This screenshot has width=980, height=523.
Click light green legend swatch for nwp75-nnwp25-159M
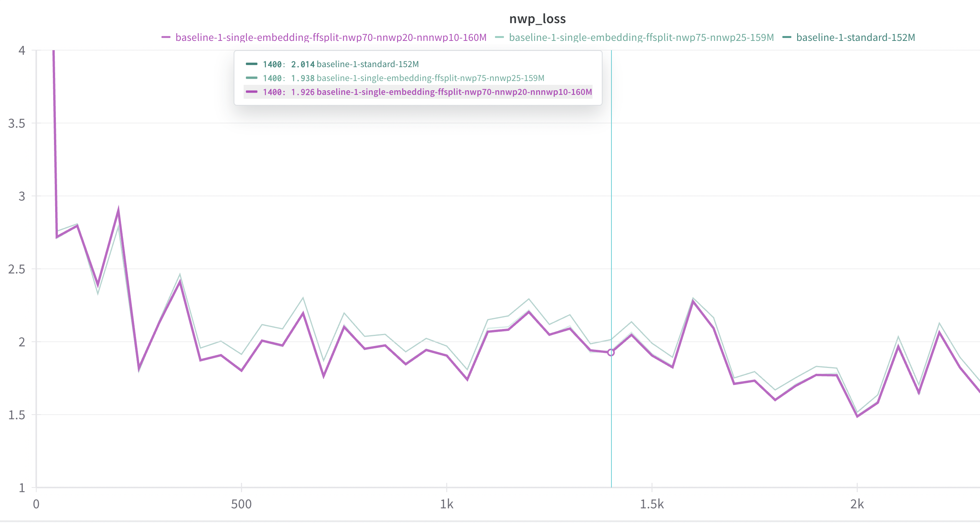click(x=499, y=37)
